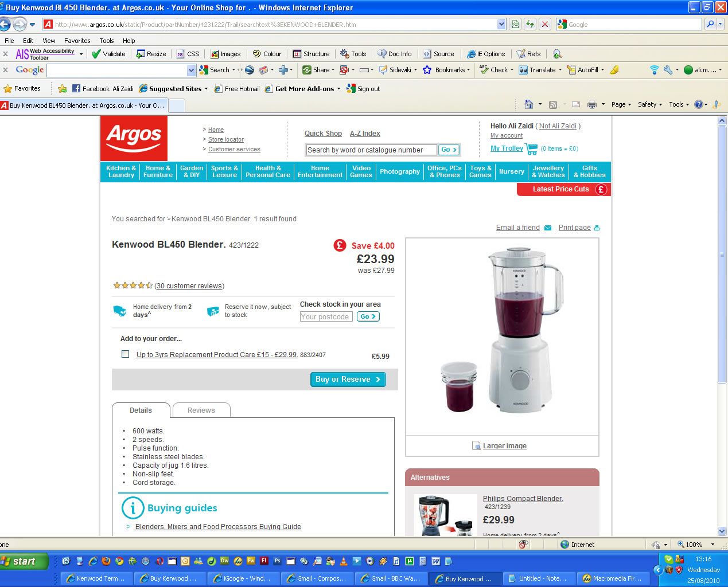The image size is (728, 587).
Task: Open the Google toolbar Share dropdown
Action: point(319,70)
